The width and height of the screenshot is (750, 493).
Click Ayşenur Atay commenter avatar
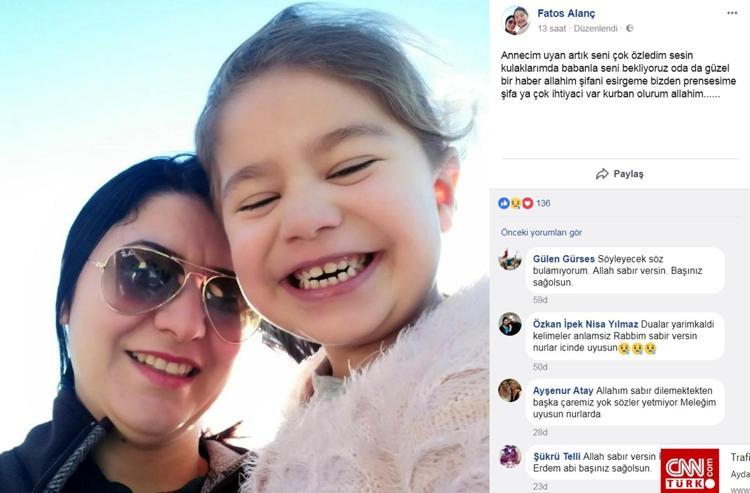click(510, 390)
